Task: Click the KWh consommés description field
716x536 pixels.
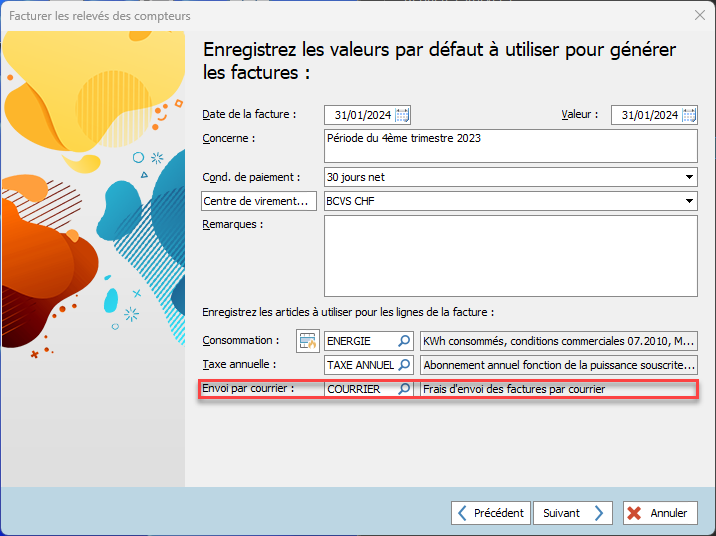Action: click(x=558, y=341)
